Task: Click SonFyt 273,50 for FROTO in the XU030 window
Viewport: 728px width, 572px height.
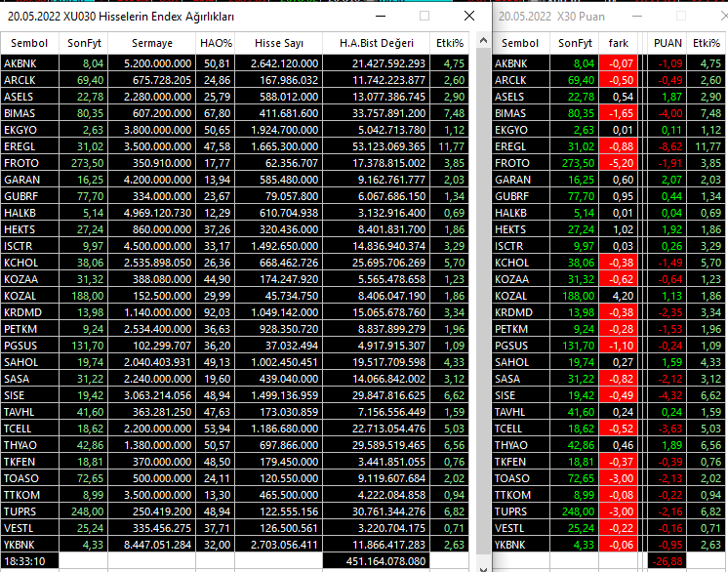Action: (x=84, y=163)
